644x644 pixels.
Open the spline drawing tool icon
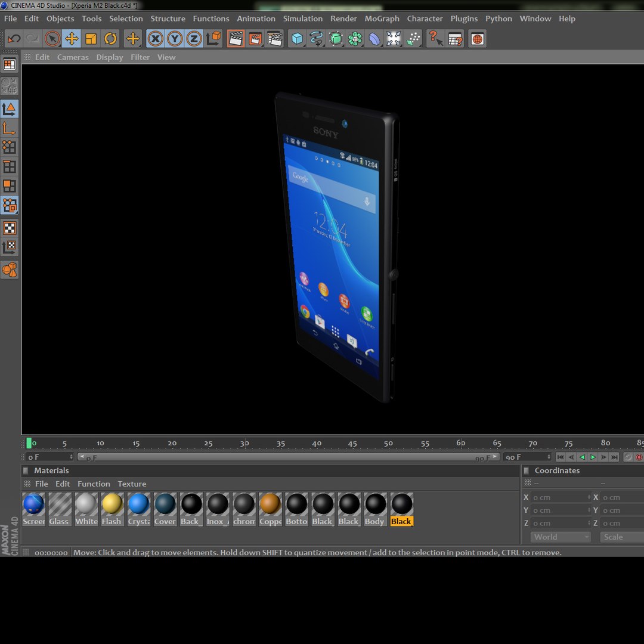316,39
